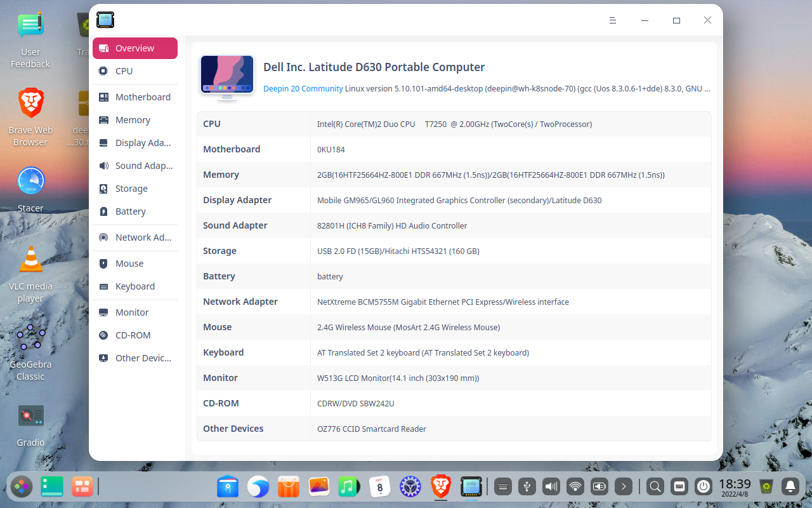Select Keyboard in the sidebar
Image resolution: width=812 pixels, height=508 pixels.
135,286
